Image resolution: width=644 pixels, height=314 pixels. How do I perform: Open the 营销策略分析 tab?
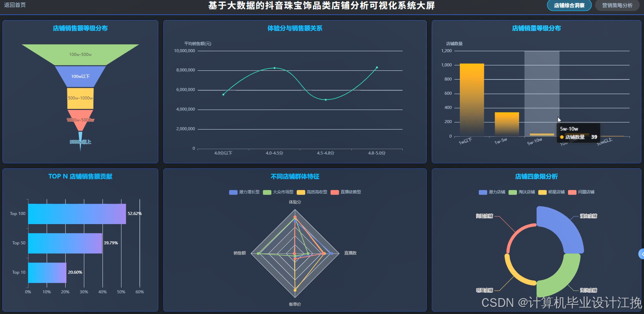point(617,6)
